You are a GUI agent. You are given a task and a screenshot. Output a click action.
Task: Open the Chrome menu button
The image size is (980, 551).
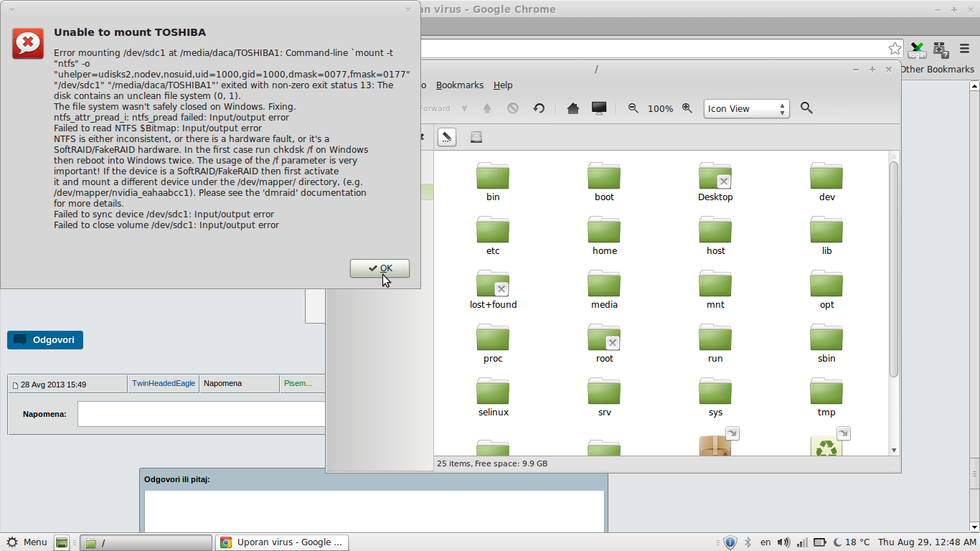[x=964, y=50]
